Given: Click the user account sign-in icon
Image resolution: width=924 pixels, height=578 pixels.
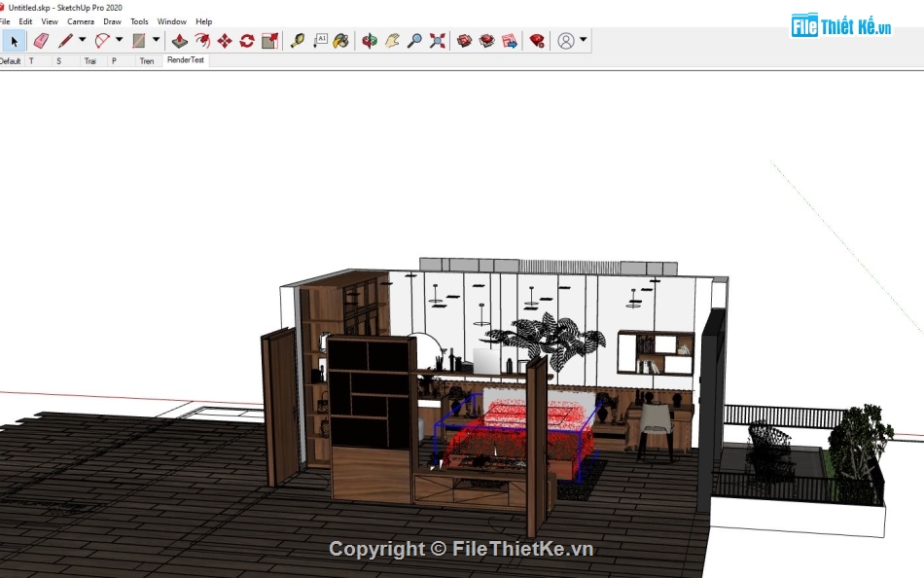Looking at the screenshot, I should [566, 41].
